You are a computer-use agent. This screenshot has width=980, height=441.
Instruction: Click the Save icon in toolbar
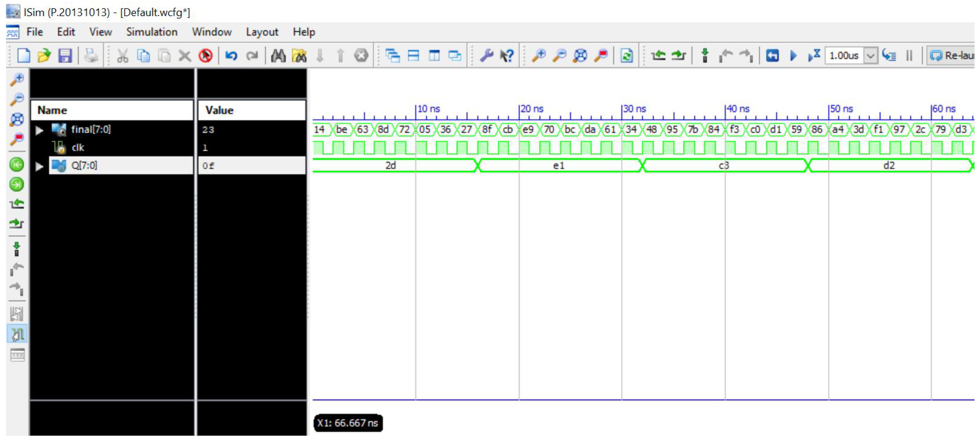click(65, 56)
